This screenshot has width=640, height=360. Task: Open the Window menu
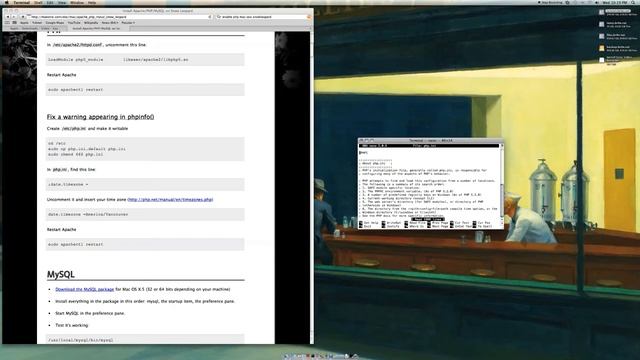tap(77, 2)
